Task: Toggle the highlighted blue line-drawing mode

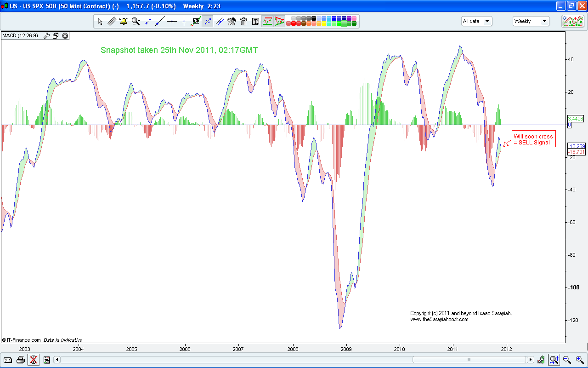Action: 208,21
